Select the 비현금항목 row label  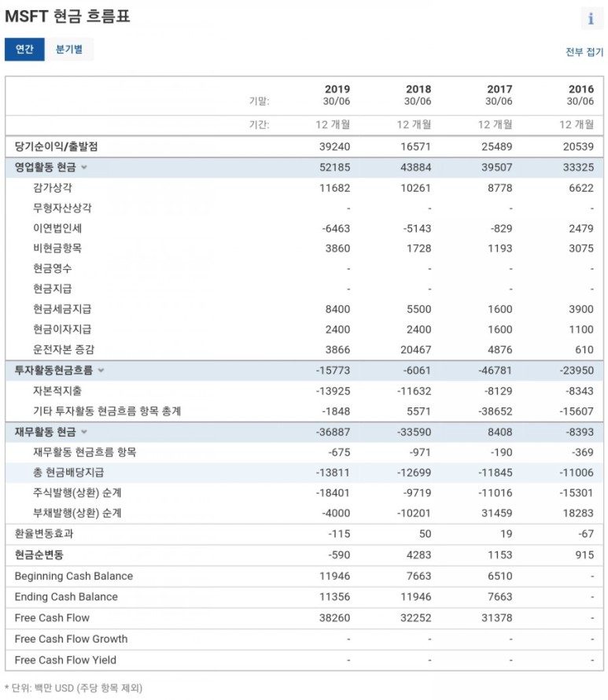pos(57,249)
